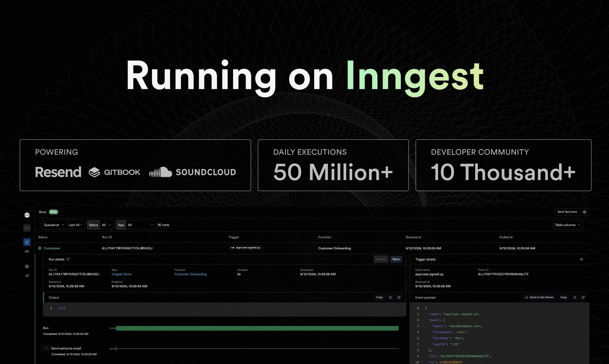Image resolution: width=609 pixels, height=364 pixels.
Task: Expand the Event payload code block
Action: pyautogui.click(x=583, y=297)
